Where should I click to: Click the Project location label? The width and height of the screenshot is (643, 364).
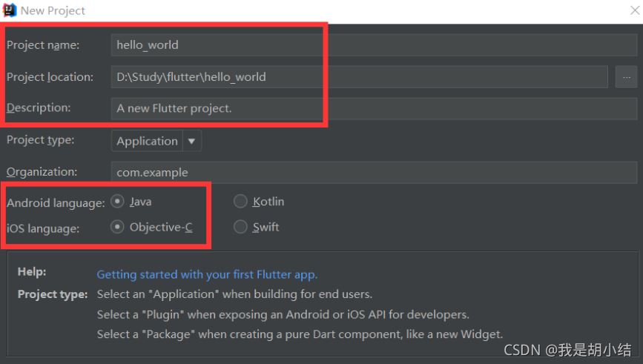tap(50, 77)
